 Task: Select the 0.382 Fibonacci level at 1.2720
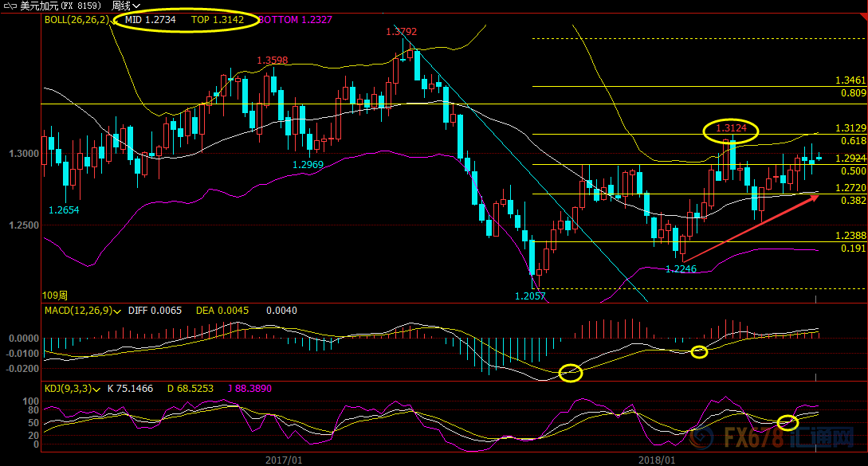point(850,200)
